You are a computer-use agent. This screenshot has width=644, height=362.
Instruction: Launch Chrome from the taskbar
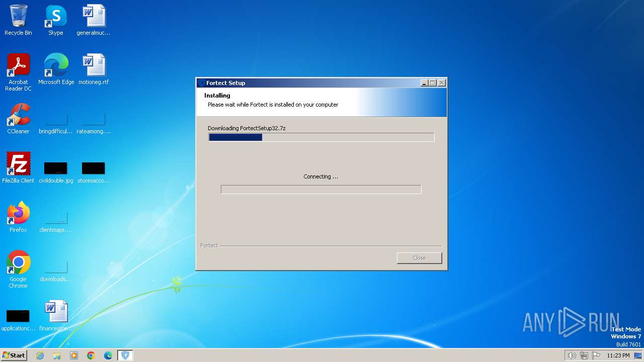tap(91, 355)
